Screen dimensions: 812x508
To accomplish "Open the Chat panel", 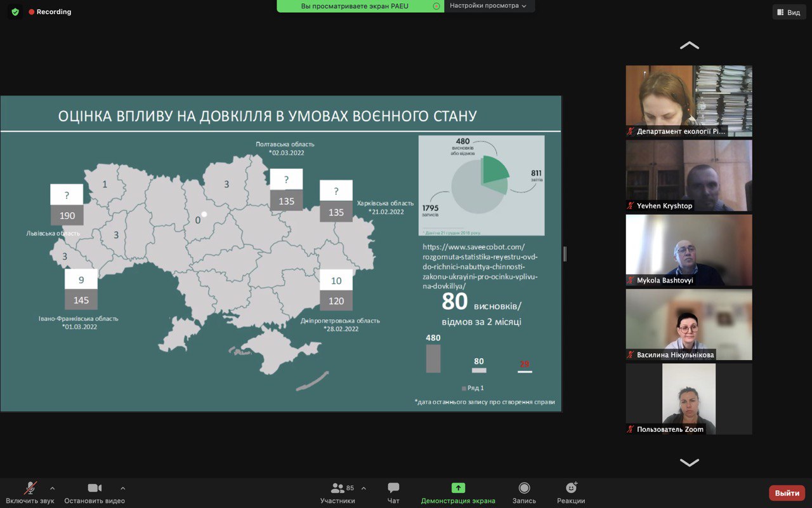I will [393, 488].
